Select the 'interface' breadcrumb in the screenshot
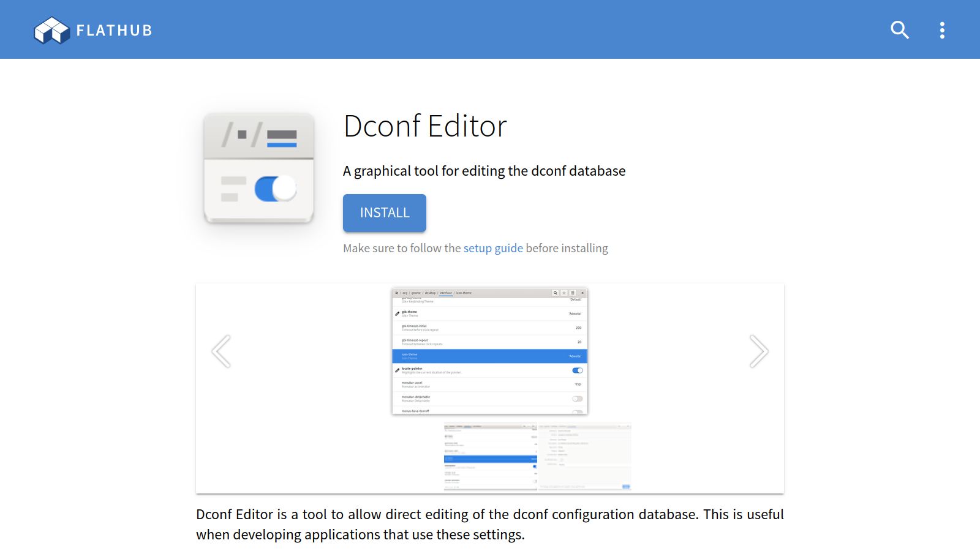This screenshot has height=551, width=980. point(445,293)
